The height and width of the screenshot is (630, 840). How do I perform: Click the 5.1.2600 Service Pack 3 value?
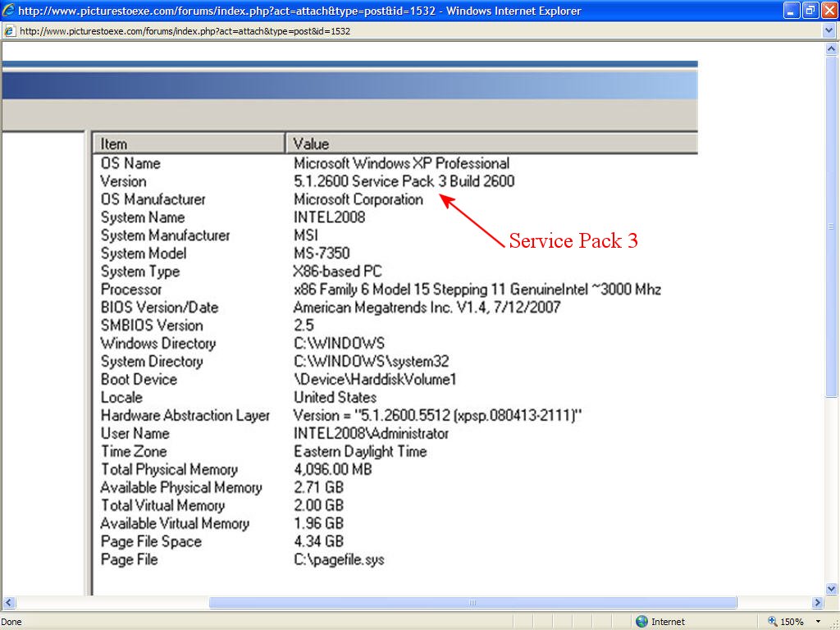click(x=404, y=181)
